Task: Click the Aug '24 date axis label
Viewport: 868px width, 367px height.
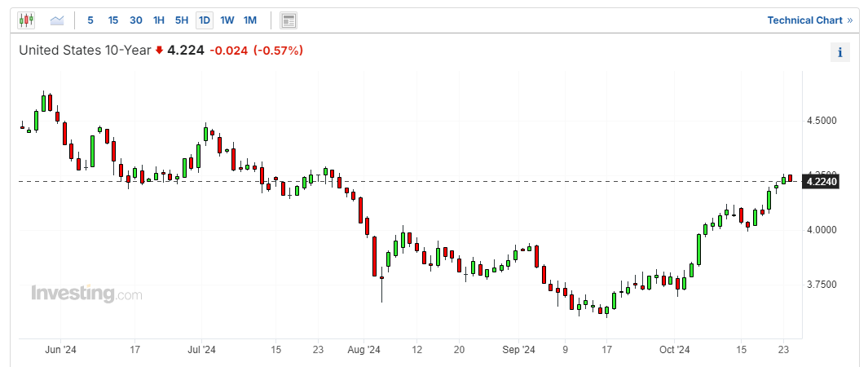Action: [x=364, y=350]
